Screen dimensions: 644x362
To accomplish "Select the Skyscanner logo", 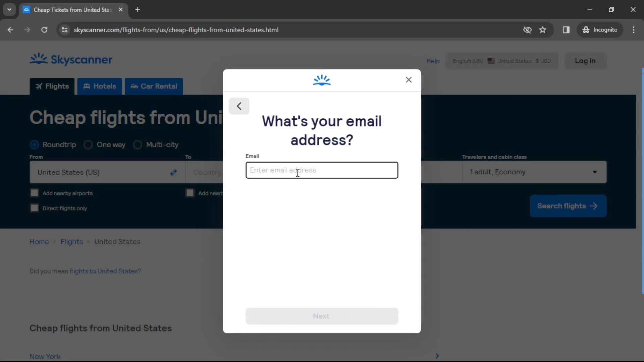I will (x=70, y=60).
